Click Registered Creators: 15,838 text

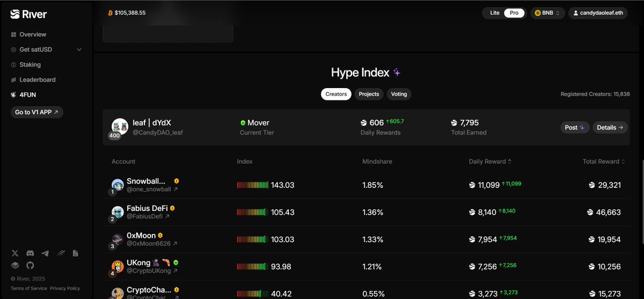point(595,94)
